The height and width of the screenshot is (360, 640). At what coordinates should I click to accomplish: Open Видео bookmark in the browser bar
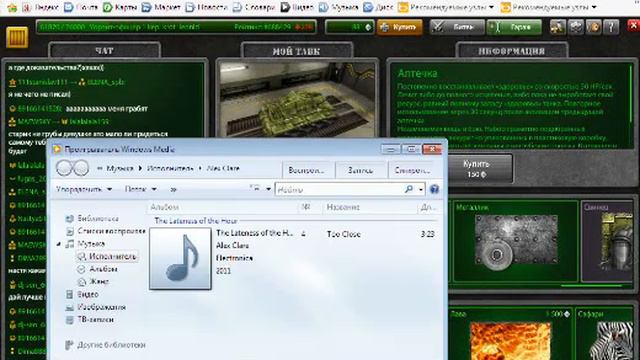click(x=297, y=7)
